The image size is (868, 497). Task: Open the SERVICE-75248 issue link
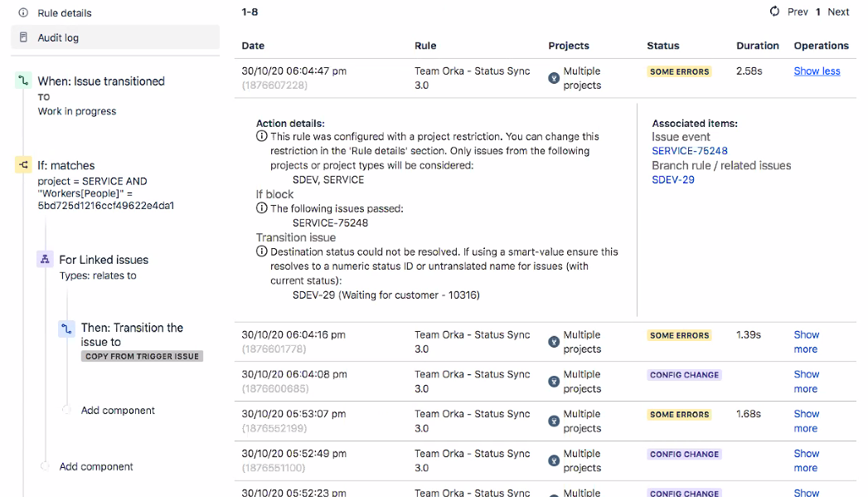pyautogui.click(x=689, y=151)
